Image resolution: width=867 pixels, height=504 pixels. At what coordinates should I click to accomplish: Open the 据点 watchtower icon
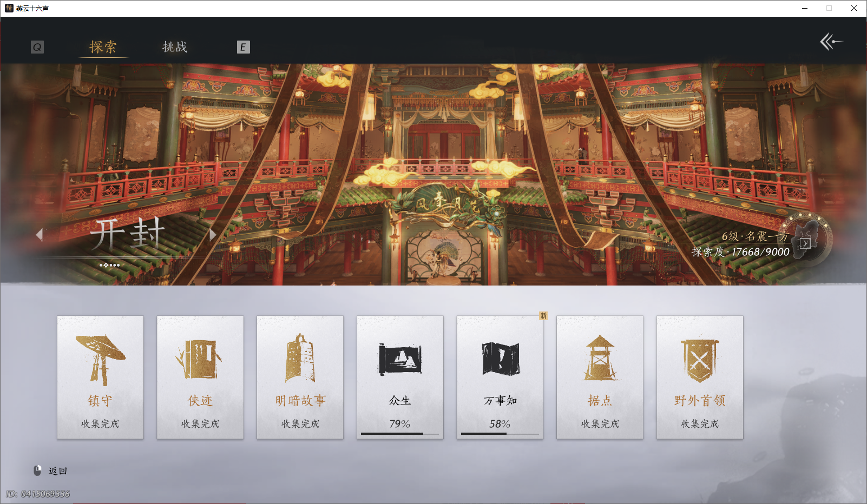point(600,357)
